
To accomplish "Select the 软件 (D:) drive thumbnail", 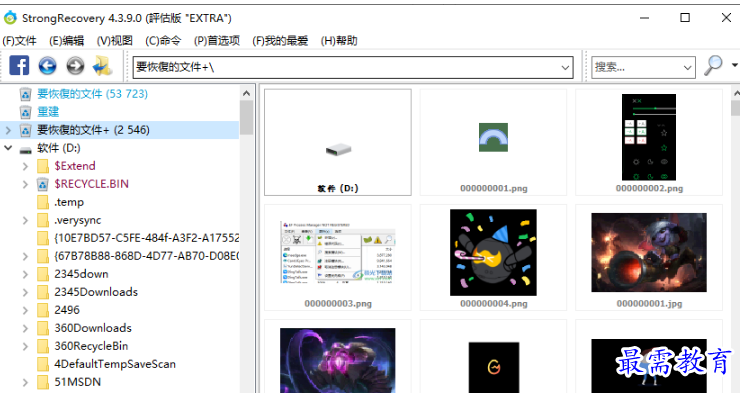I will 338,142.
